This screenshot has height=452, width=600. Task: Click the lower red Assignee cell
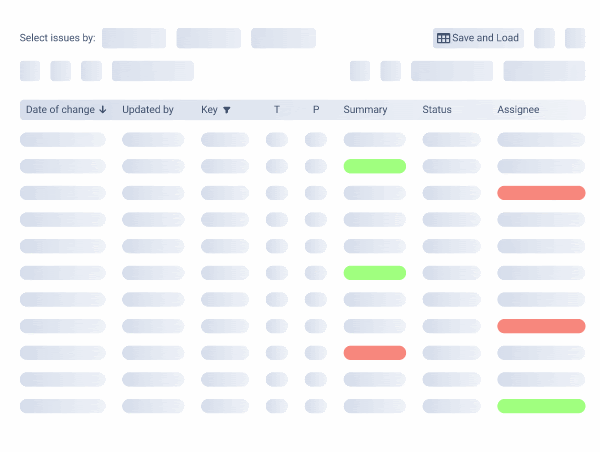tap(541, 326)
